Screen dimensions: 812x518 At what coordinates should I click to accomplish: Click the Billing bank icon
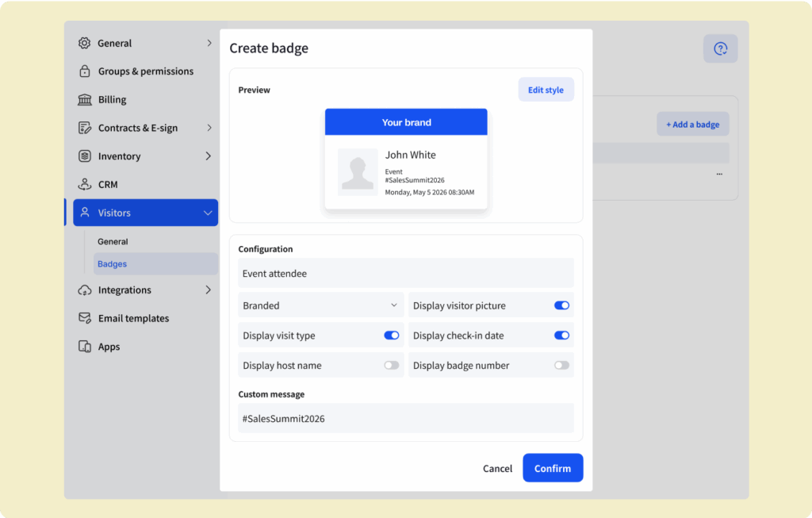click(x=85, y=99)
